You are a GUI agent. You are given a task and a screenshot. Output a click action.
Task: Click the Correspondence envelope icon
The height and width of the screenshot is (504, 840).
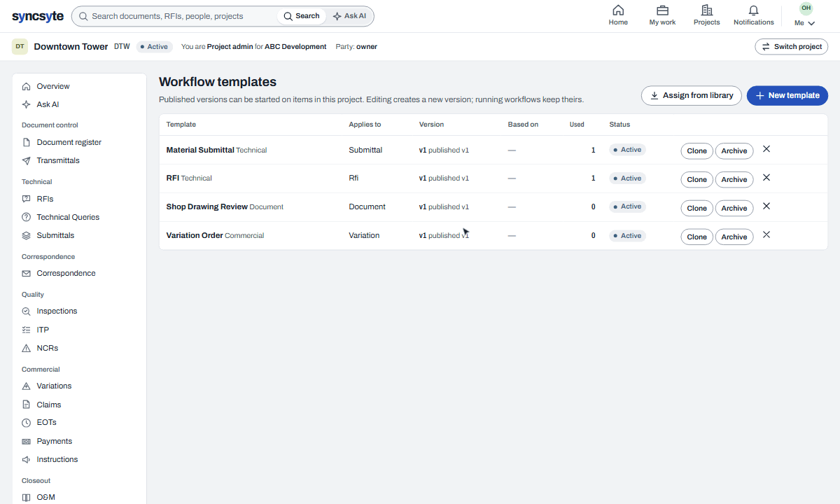pos(27,273)
